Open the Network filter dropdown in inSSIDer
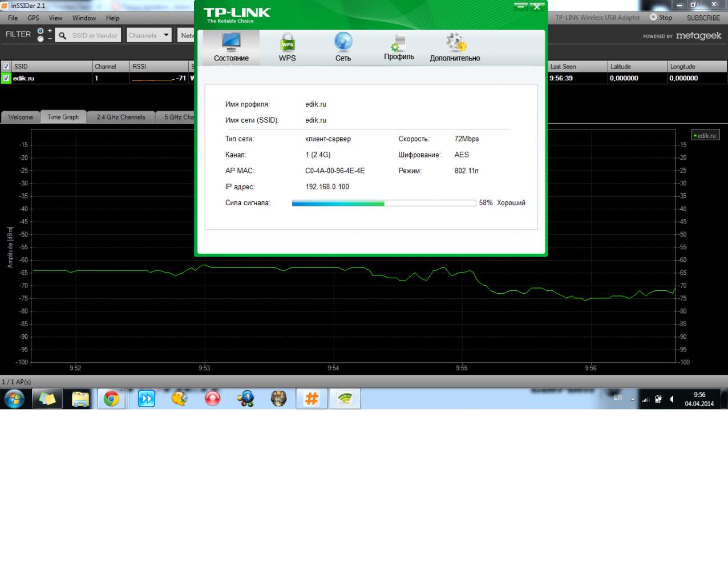The height and width of the screenshot is (584, 728). click(186, 35)
